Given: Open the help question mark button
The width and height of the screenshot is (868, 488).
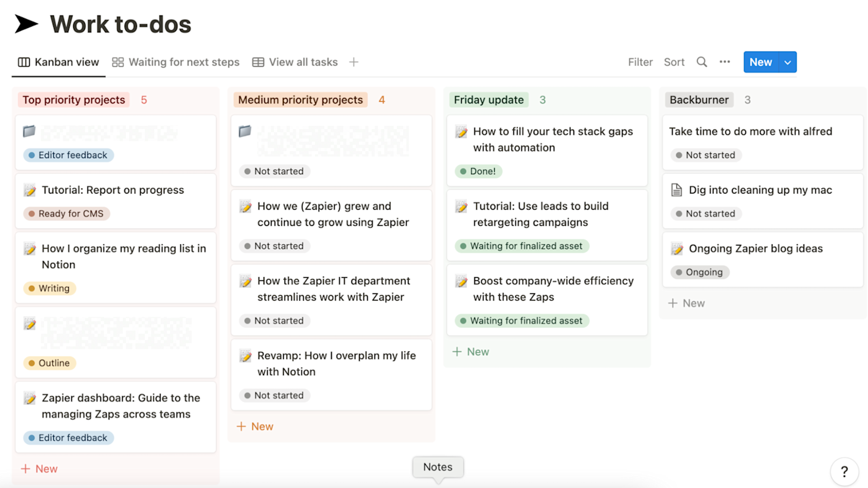Looking at the screenshot, I should coord(844,472).
